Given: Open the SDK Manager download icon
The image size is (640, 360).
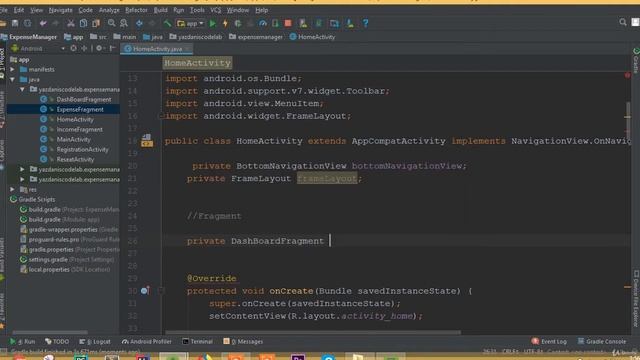Looking at the screenshot, I should click(x=350, y=23).
